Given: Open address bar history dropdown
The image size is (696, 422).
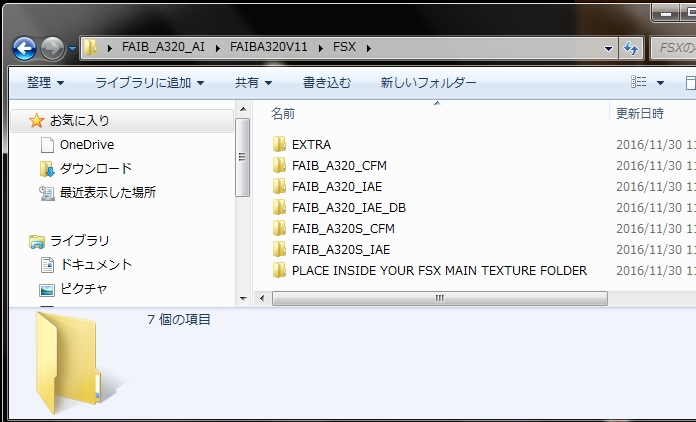Looking at the screenshot, I should (609, 48).
